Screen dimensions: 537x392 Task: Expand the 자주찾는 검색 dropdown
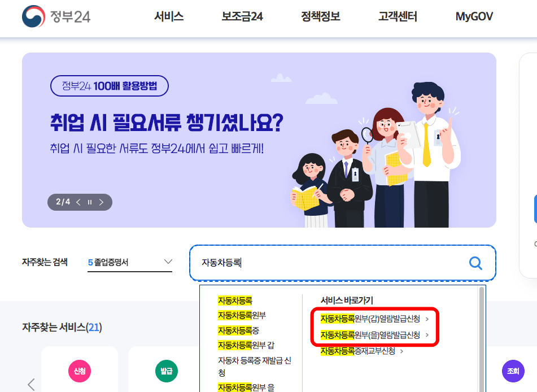click(168, 262)
